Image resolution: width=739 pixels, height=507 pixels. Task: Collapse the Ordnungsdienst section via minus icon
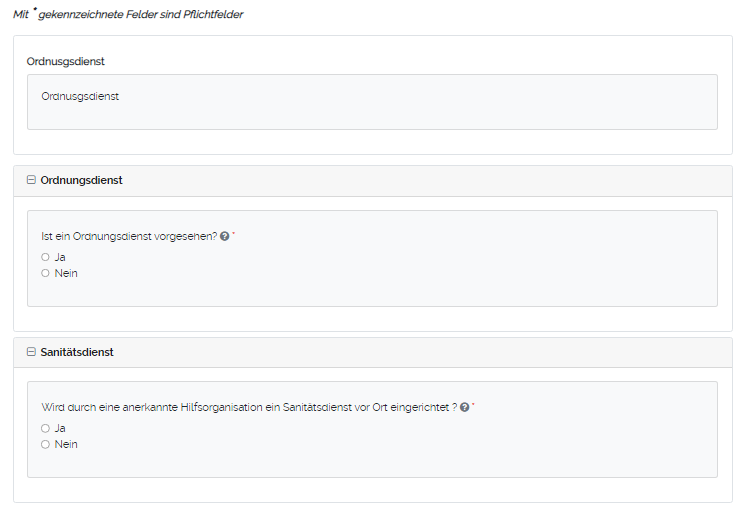[31, 181]
